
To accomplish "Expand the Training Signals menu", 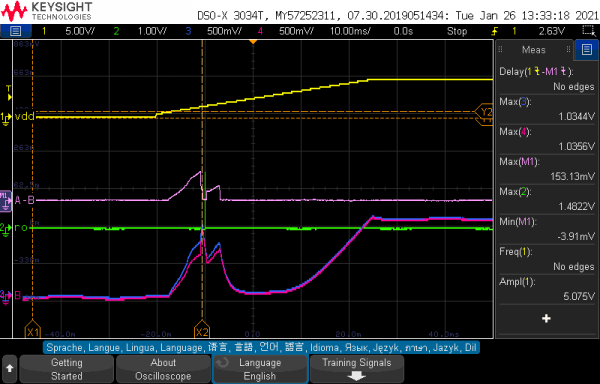I will 357,369.
